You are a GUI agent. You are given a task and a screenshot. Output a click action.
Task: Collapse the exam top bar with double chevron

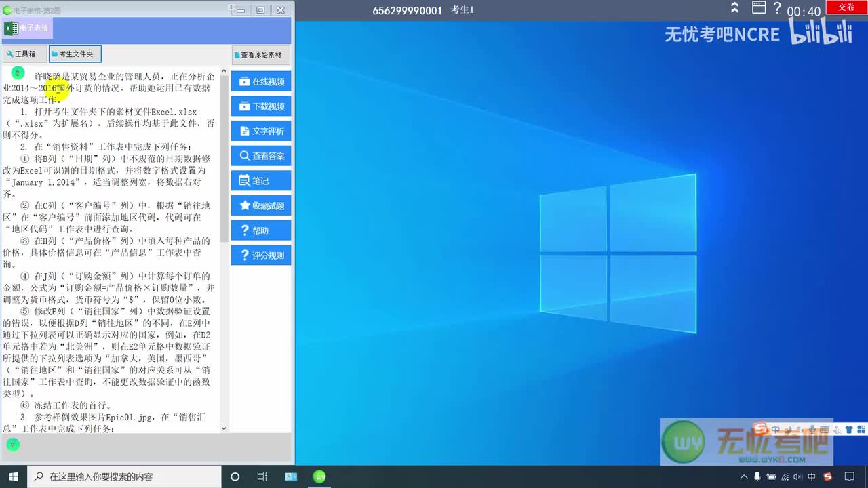[734, 8]
